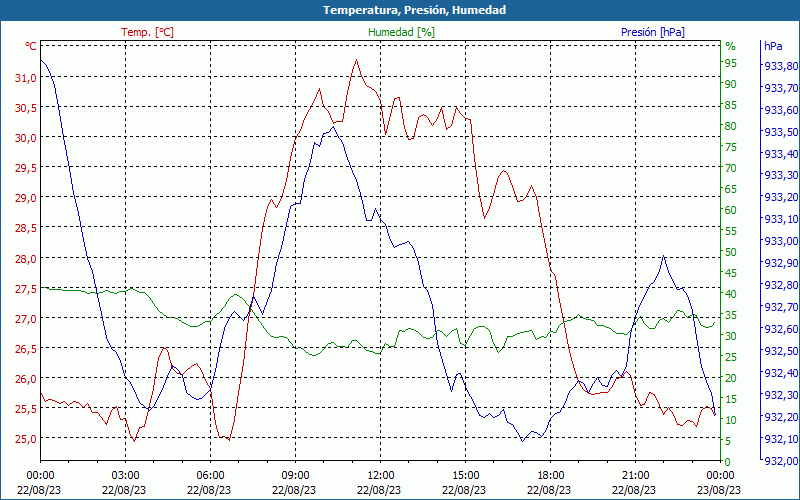Select the green '50' humidity axis value
800x500 pixels.
(x=731, y=252)
